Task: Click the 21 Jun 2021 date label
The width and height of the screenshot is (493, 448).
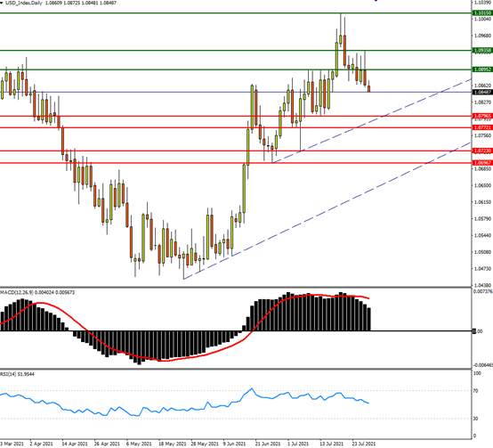Action: (x=268, y=444)
